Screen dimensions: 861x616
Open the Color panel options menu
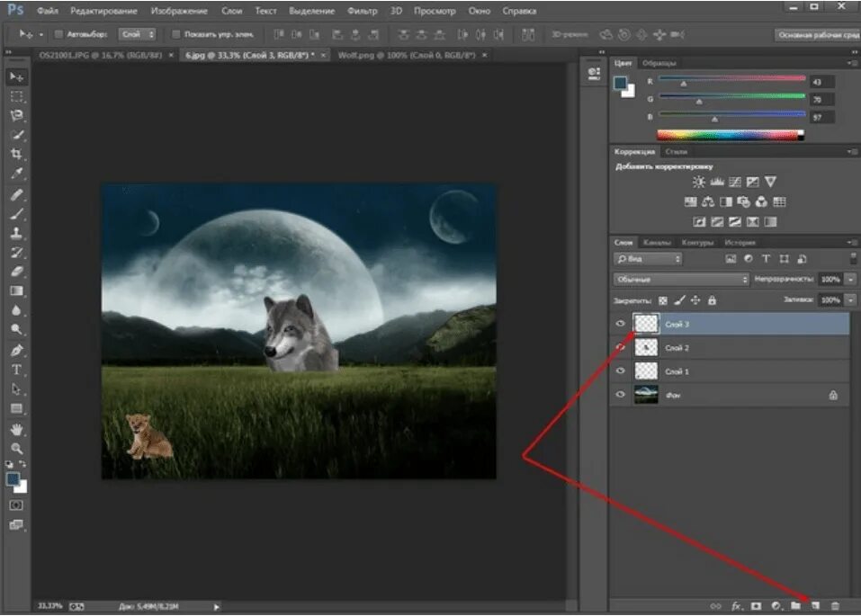(851, 63)
